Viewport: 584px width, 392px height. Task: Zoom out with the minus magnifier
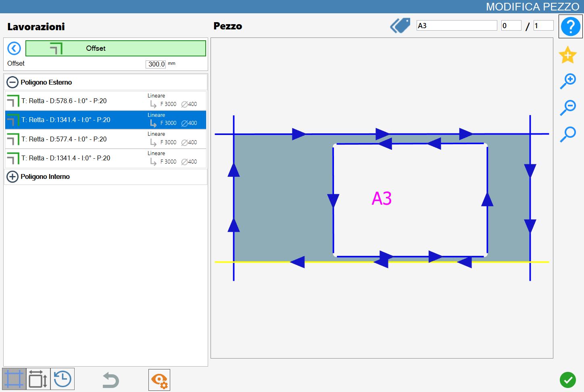[x=568, y=108]
